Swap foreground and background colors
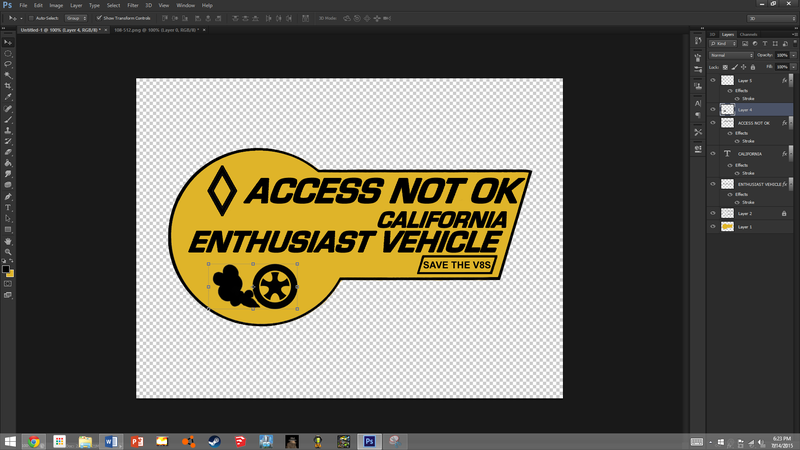The width and height of the screenshot is (800, 450). tap(11, 261)
